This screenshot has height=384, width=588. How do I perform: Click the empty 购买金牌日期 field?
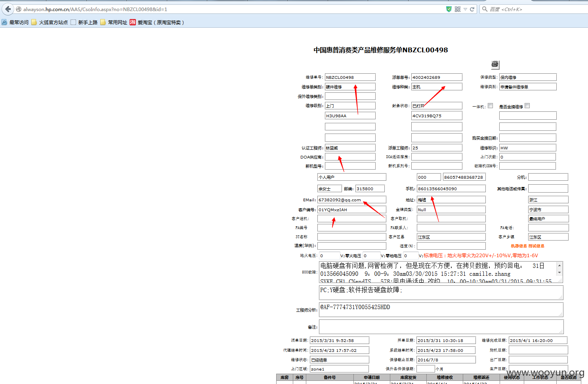click(x=528, y=138)
